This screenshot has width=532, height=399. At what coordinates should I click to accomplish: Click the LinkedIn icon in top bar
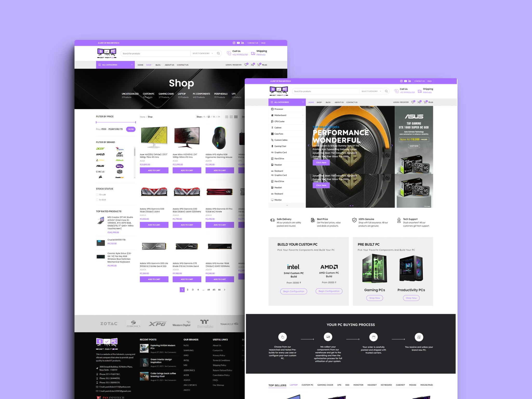pos(239,43)
